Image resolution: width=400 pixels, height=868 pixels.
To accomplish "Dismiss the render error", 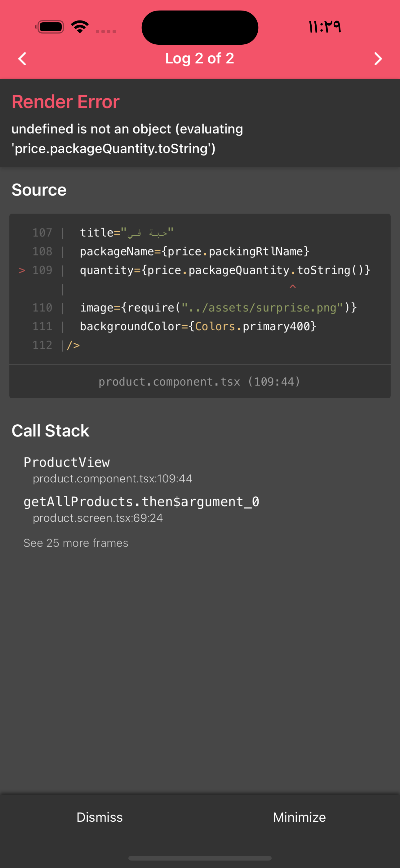I will pyautogui.click(x=100, y=817).
